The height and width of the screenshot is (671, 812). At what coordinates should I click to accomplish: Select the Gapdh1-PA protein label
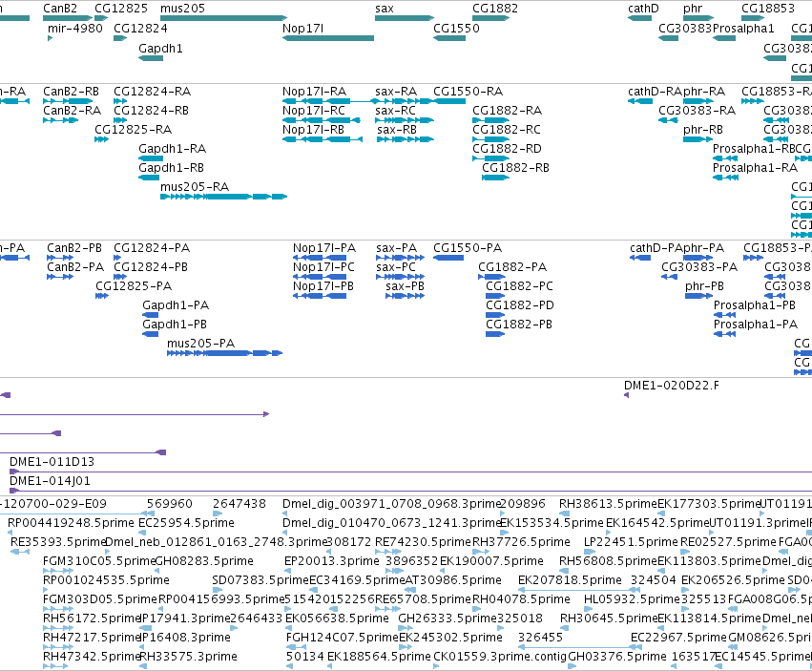click(176, 305)
